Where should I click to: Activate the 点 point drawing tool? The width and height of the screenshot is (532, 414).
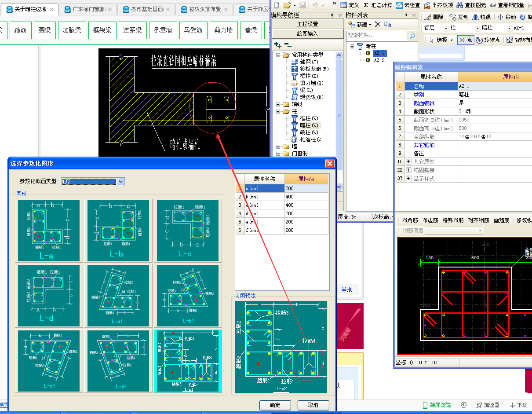pos(465,40)
